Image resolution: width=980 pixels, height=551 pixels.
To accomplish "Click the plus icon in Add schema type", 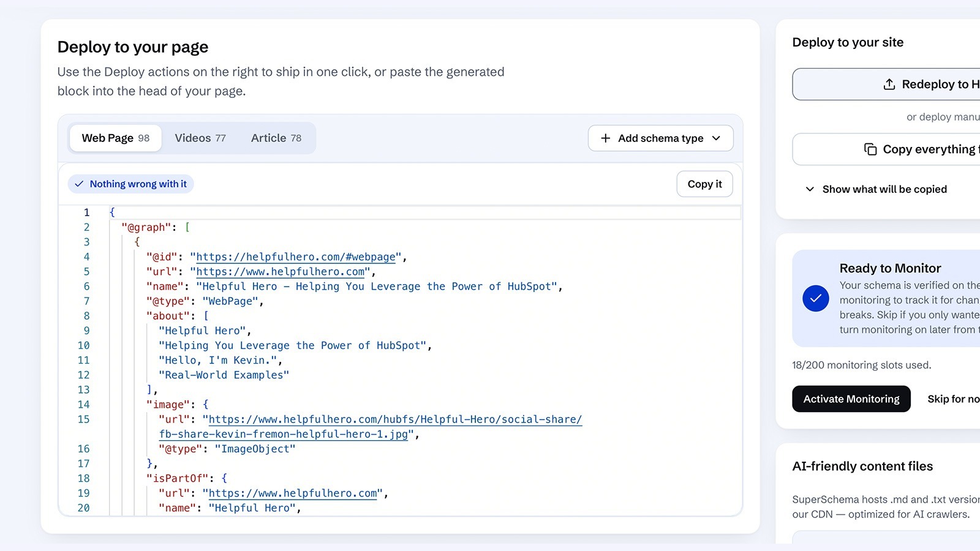I will [605, 138].
